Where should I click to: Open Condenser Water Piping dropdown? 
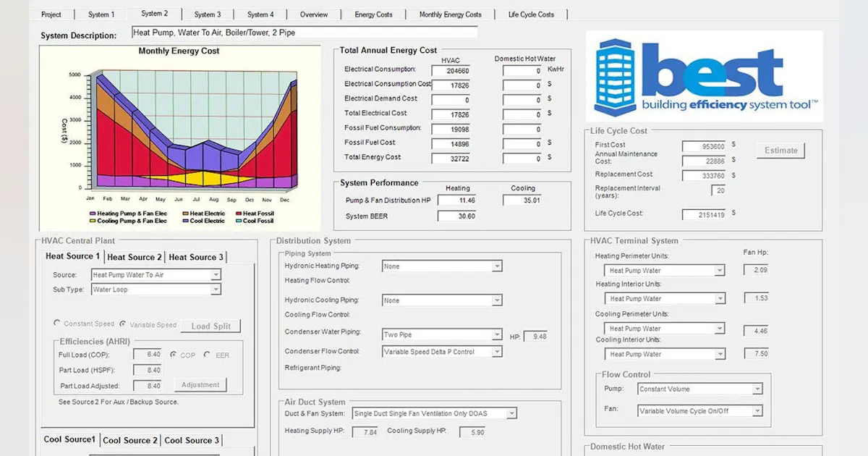coord(497,335)
